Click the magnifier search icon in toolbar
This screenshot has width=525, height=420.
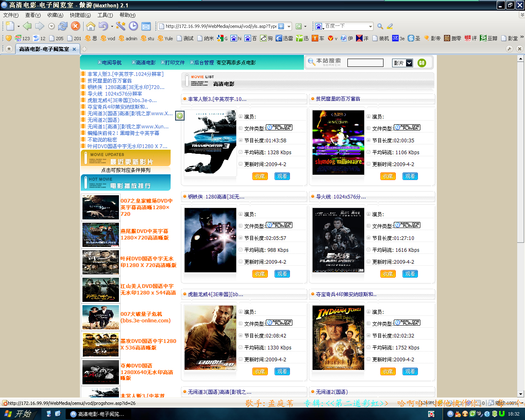(x=380, y=26)
